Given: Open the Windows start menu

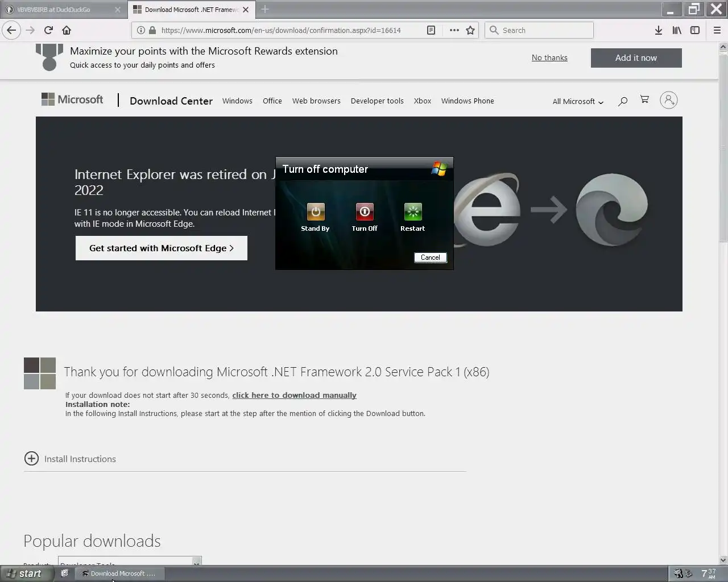Looking at the screenshot, I should tap(27, 573).
